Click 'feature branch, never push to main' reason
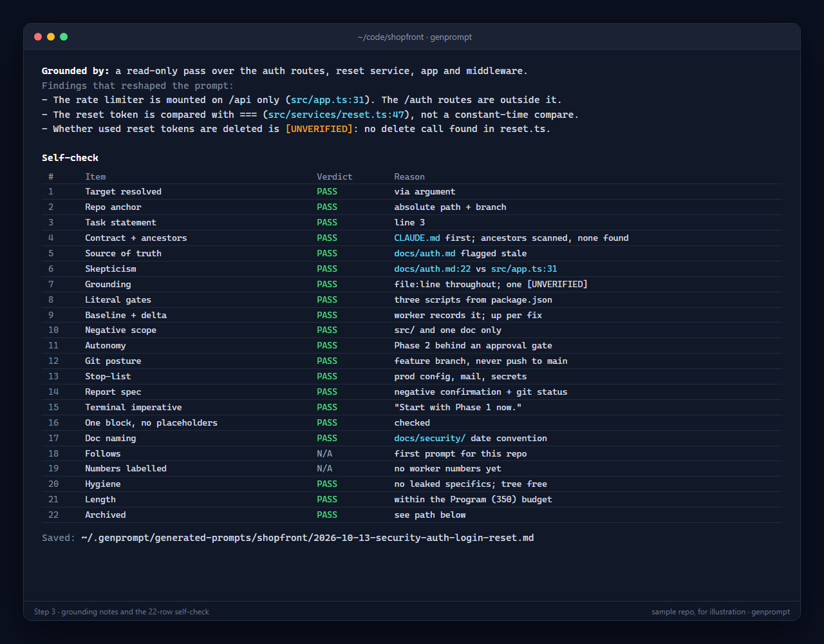Screen dimensions: 824x644 tap(481, 361)
